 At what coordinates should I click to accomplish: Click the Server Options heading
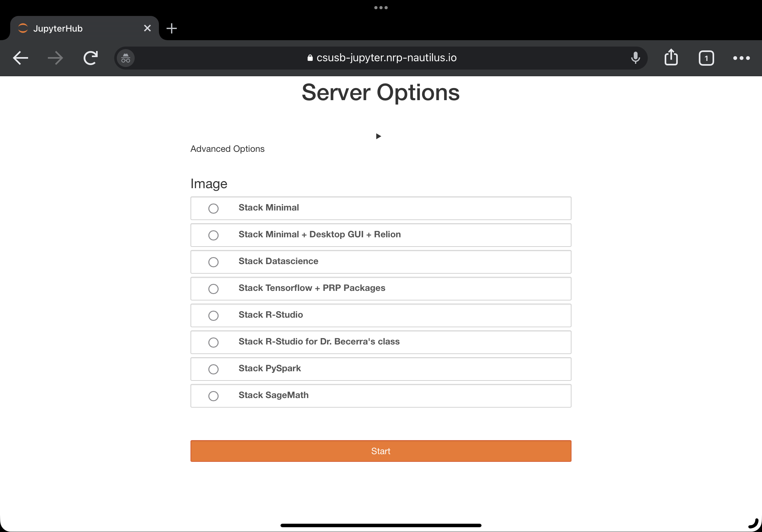click(381, 92)
